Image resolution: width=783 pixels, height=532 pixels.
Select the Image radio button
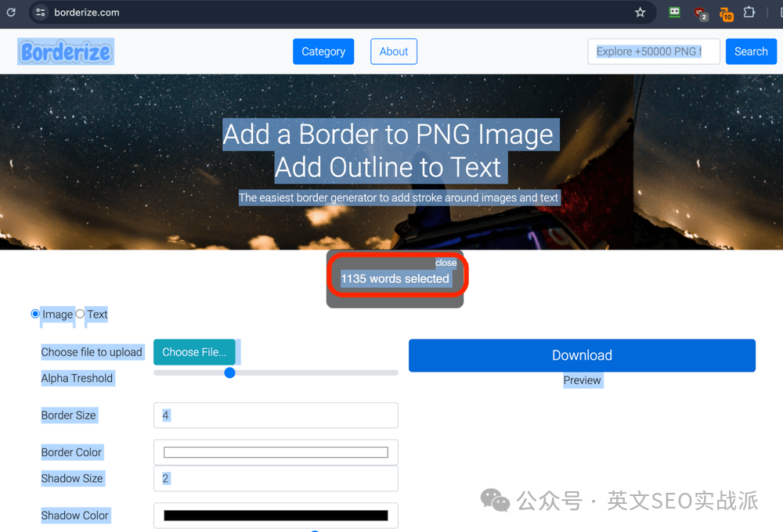(x=35, y=314)
